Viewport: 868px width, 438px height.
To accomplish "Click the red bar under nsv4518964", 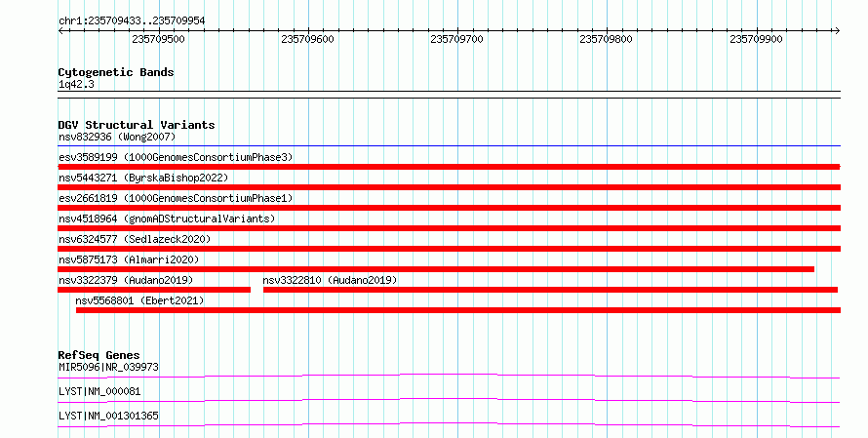I will [x=449, y=228].
